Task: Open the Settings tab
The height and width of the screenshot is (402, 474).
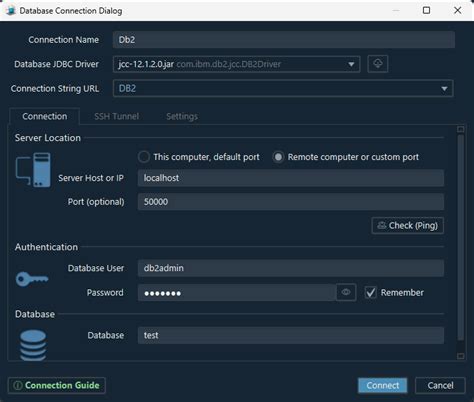Action: point(182,116)
